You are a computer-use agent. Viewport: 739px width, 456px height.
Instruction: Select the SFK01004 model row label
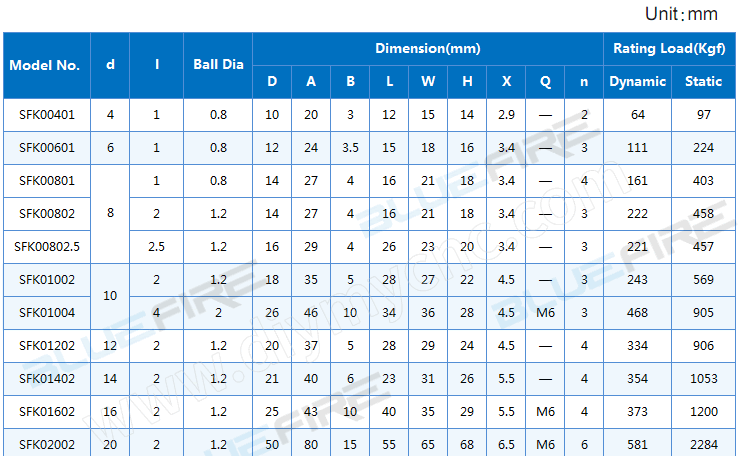46,312
